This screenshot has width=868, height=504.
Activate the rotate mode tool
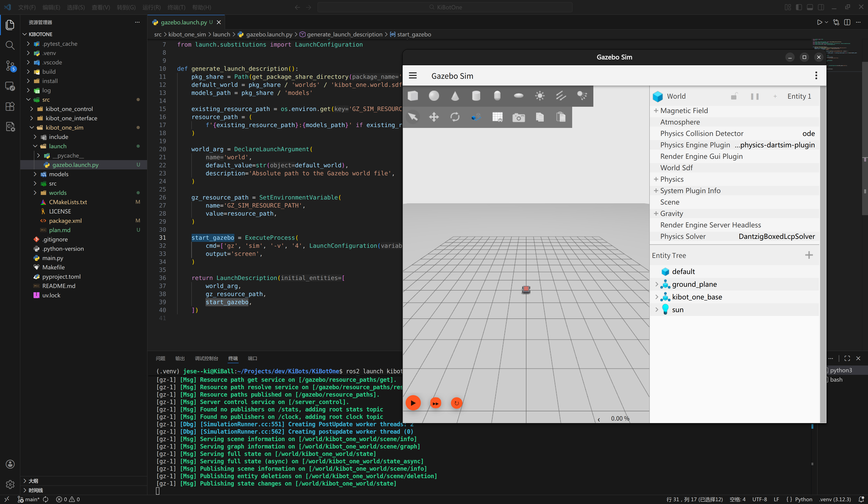(x=455, y=117)
